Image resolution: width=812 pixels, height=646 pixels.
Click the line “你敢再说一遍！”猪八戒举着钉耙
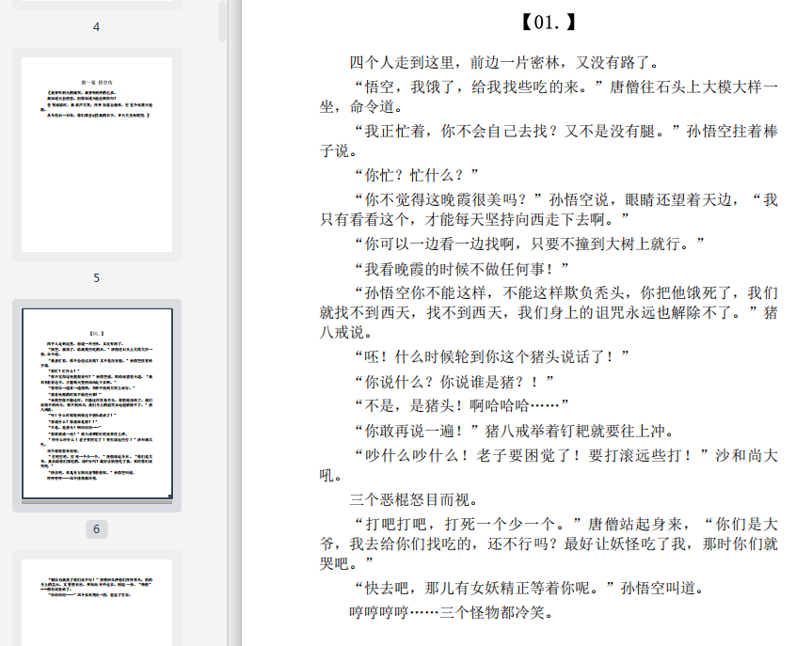515,432
